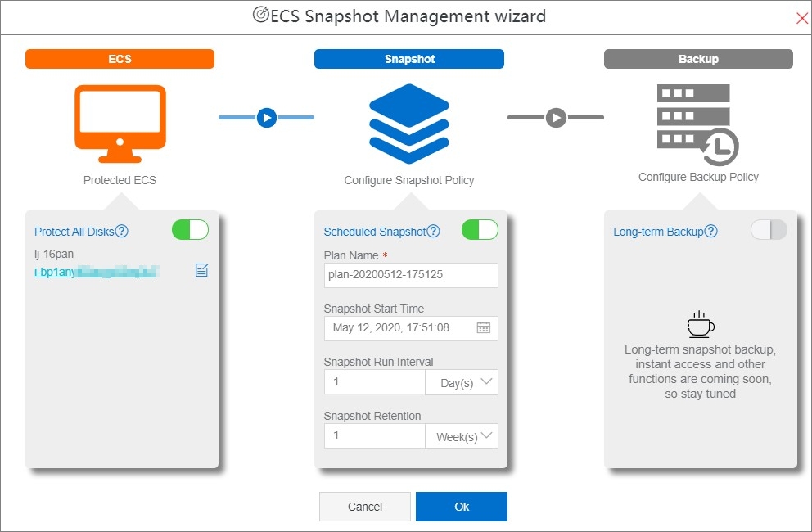Toggle Protect All Disks switch
The width and height of the screenshot is (812, 532).
(x=190, y=229)
